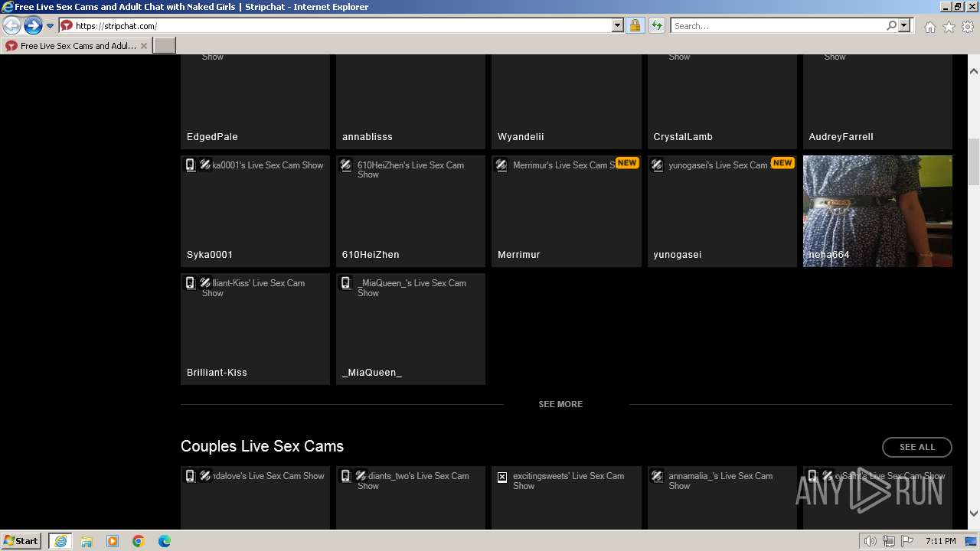Open the Windows Start menu
Screen dimensions: 980x551
pos(21,540)
